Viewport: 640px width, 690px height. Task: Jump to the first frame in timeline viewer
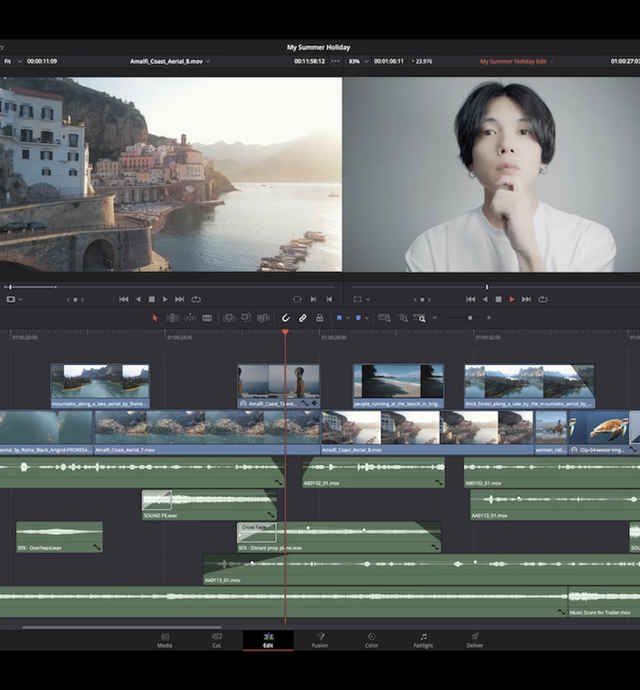470,299
